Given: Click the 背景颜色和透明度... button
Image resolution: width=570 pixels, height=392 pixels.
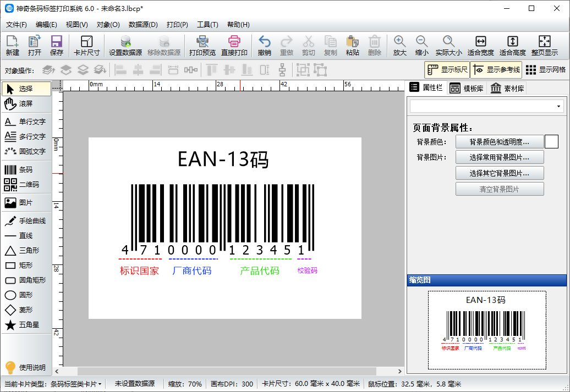Looking at the screenshot, I should tap(500, 142).
